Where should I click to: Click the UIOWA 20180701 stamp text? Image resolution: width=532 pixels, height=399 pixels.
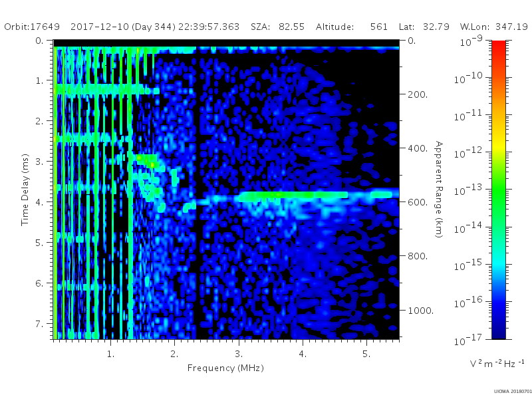[513, 392]
